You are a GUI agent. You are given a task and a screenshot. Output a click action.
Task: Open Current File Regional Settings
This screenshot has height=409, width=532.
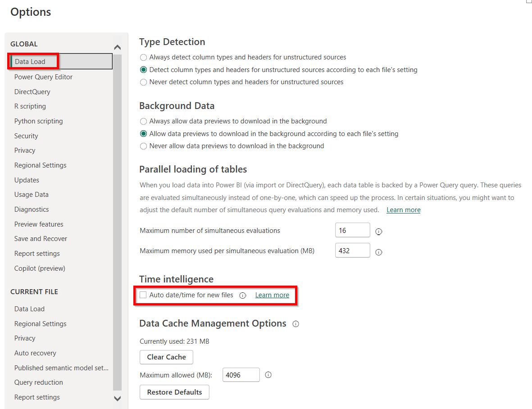coord(41,324)
